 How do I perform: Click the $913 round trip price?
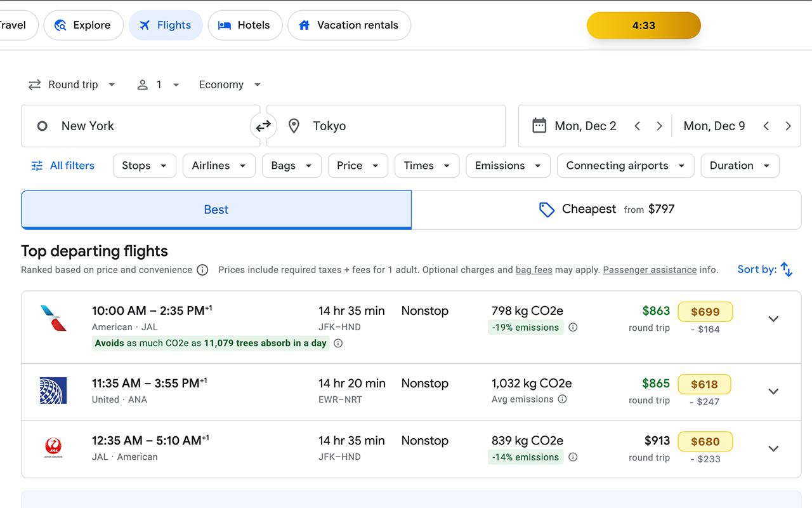[x=657, y=441]
